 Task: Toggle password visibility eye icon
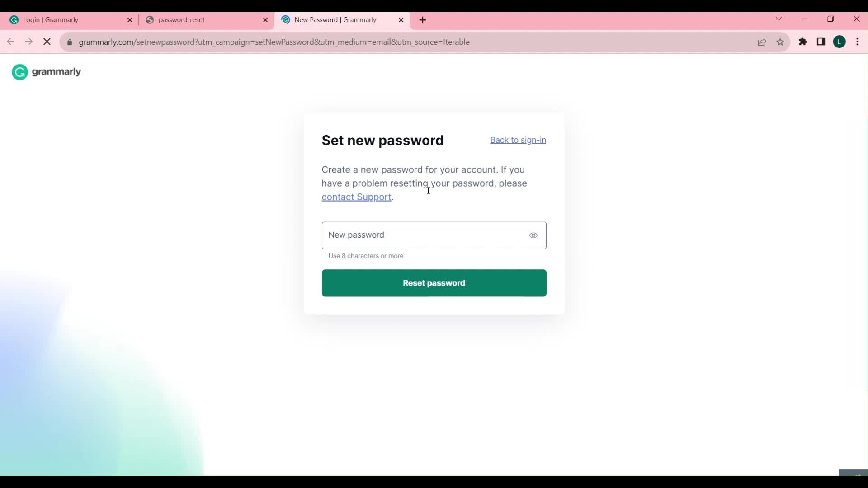coord(533,235)
